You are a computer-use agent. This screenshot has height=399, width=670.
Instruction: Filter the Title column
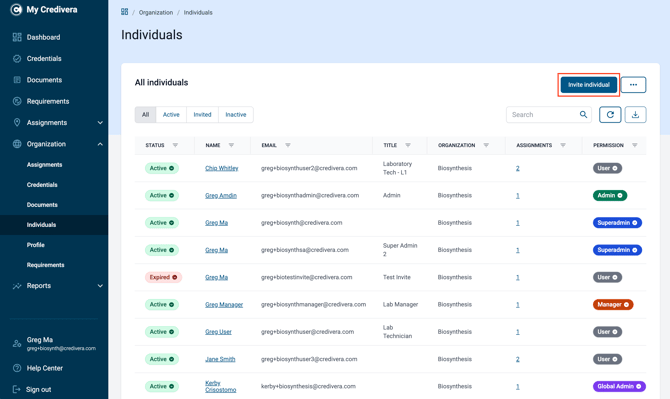408,145
